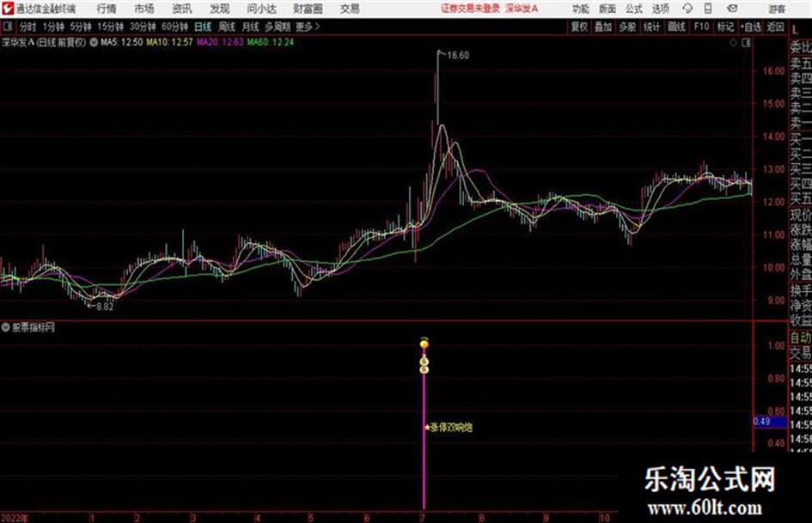Open the 资讯 menu
This screenshot has height=523, width=812.
tap(182, 9)
